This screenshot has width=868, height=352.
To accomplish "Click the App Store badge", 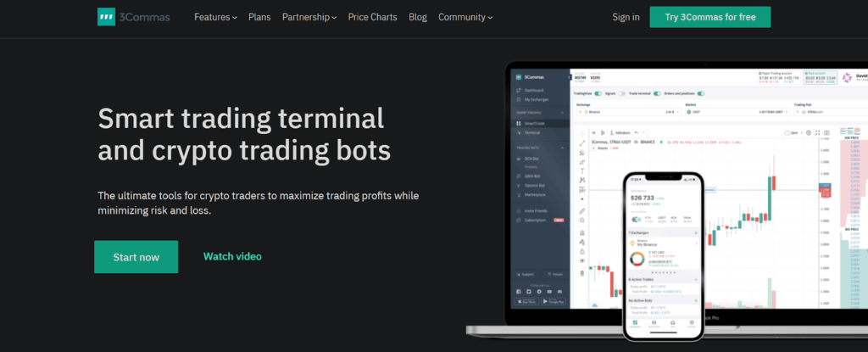I will [x=526, y=302].
